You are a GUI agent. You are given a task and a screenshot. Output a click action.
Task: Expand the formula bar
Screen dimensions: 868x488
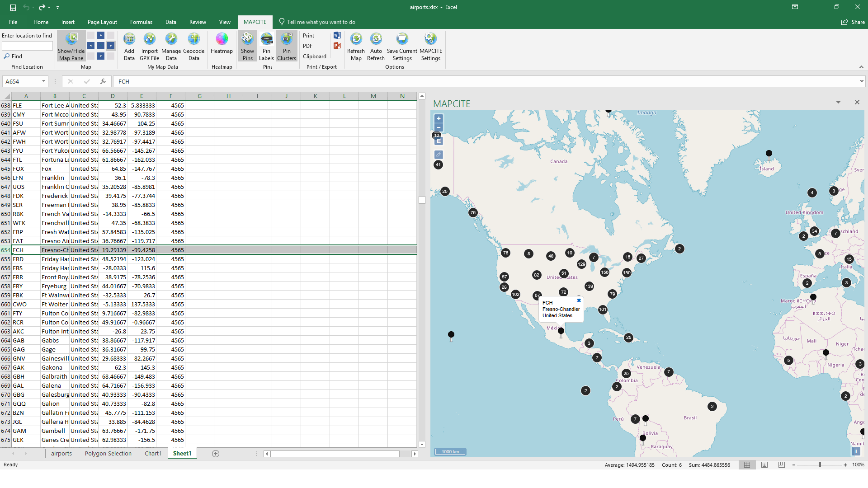click(x=862, y=81)
